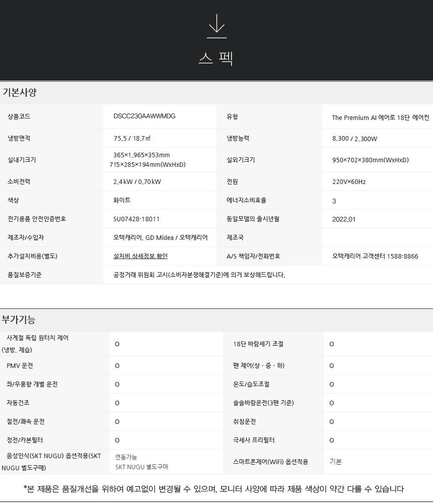
Task: Click the outdoor unit size 950×702×380mm
Action: [x=370, y=160]
